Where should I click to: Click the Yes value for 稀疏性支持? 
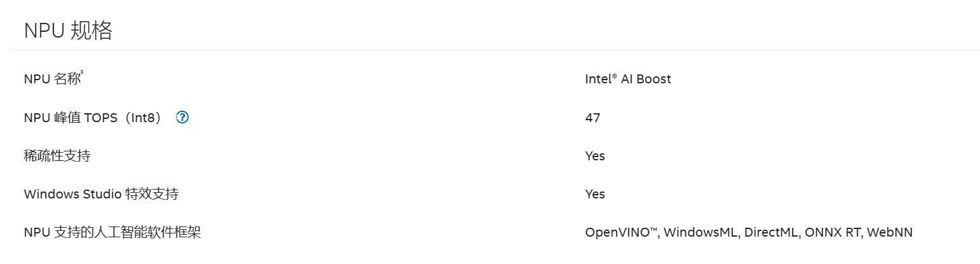click(595, 156)
